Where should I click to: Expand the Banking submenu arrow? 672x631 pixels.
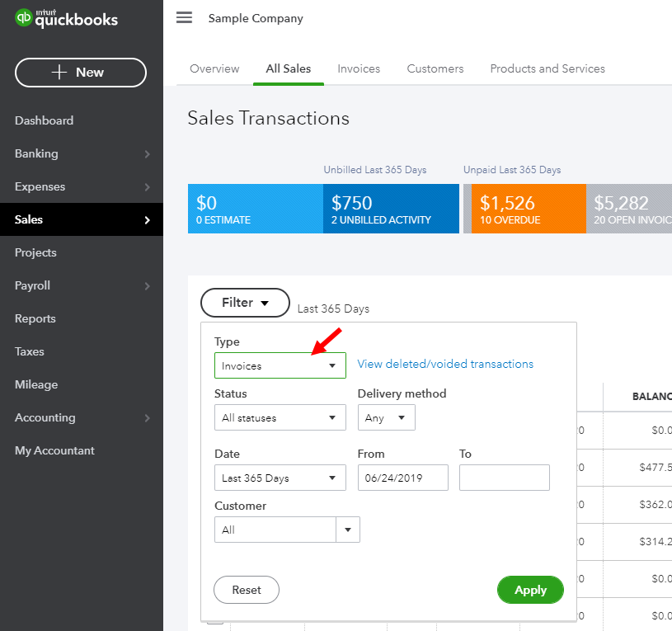pos(147,154)
